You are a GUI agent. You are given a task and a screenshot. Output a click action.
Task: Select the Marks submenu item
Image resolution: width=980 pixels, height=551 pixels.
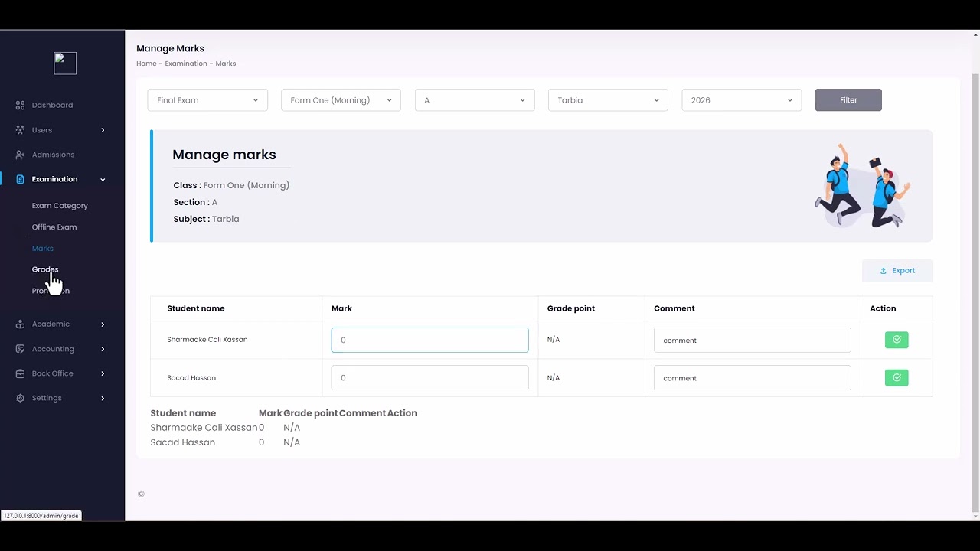[x=42, y=249]
